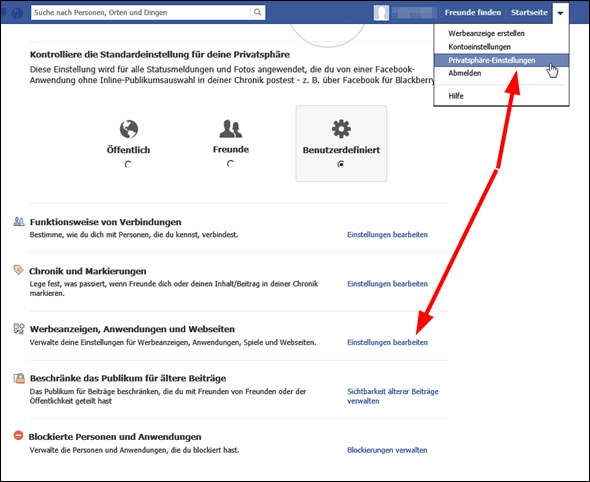Click the Benutzerdefiniert label
Viewport: 590px width, 482px height.
click(341, 150)
